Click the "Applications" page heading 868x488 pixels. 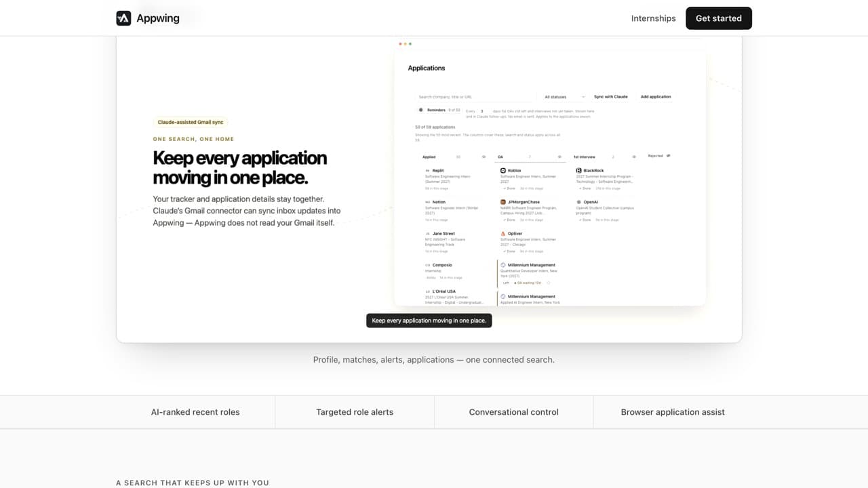pyautogui.click(x=427, y=68)
